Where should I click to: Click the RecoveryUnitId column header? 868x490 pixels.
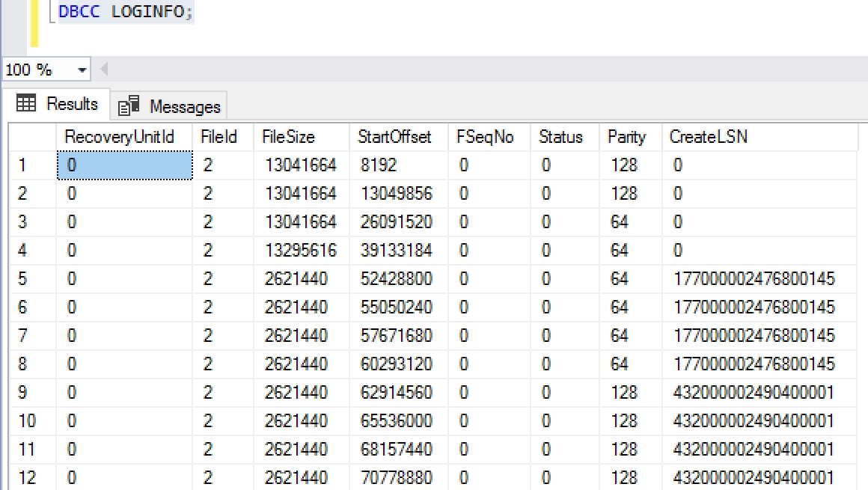(x=120, y=137)
